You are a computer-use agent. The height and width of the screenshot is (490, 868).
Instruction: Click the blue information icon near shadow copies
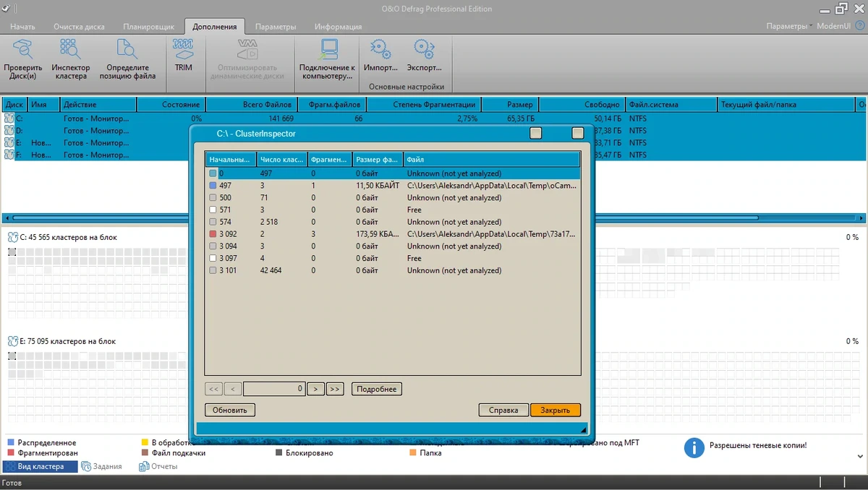694,447
